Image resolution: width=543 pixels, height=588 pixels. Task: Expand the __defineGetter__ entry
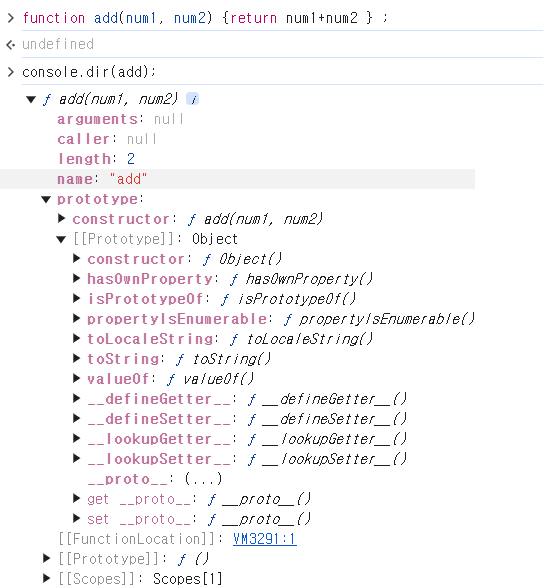76,398
